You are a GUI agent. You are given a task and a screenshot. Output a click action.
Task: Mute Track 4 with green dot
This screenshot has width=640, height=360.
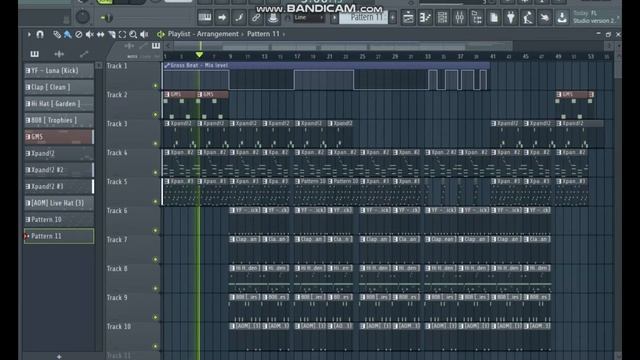click(155, 173)
